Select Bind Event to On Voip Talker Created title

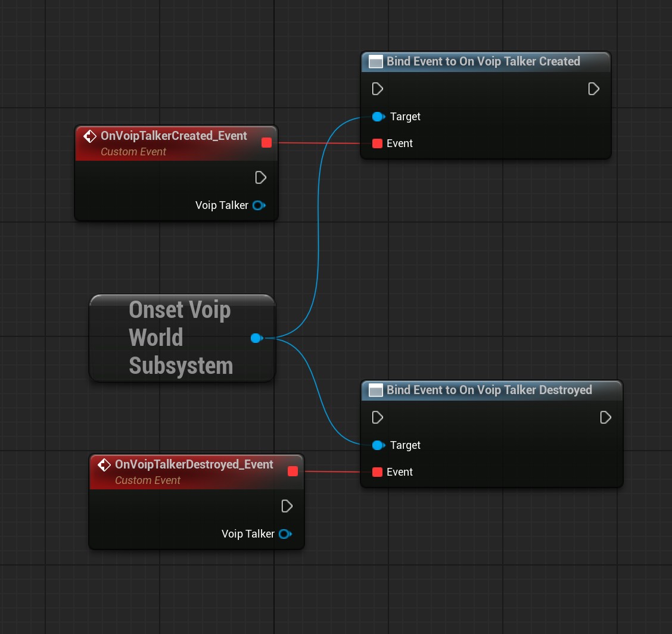click(483, 61)
